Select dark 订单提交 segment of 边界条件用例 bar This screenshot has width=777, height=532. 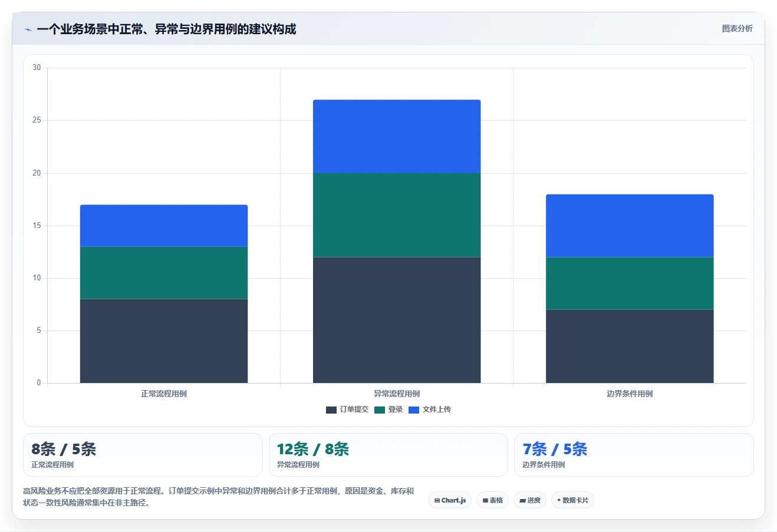click(x=630, y=346)
